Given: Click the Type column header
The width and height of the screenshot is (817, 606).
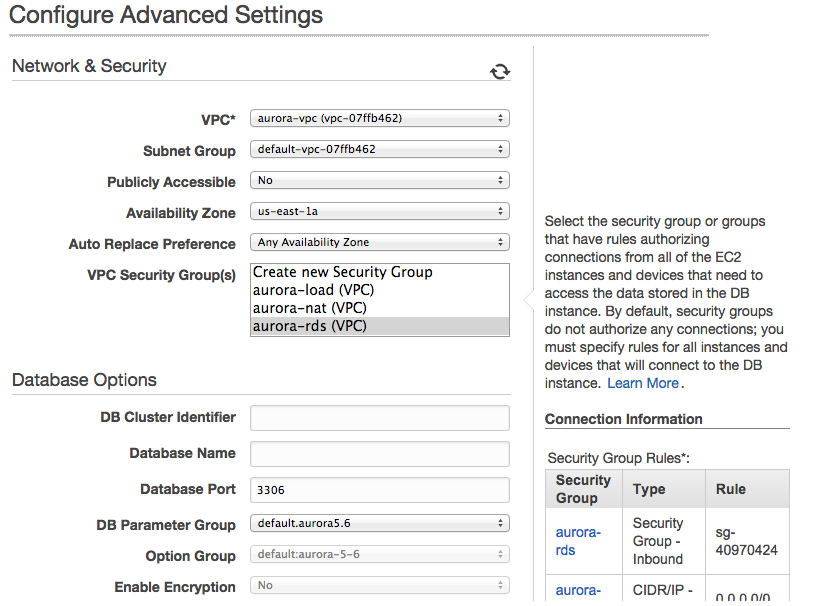Looking at the screenshot, I should 649,489.
